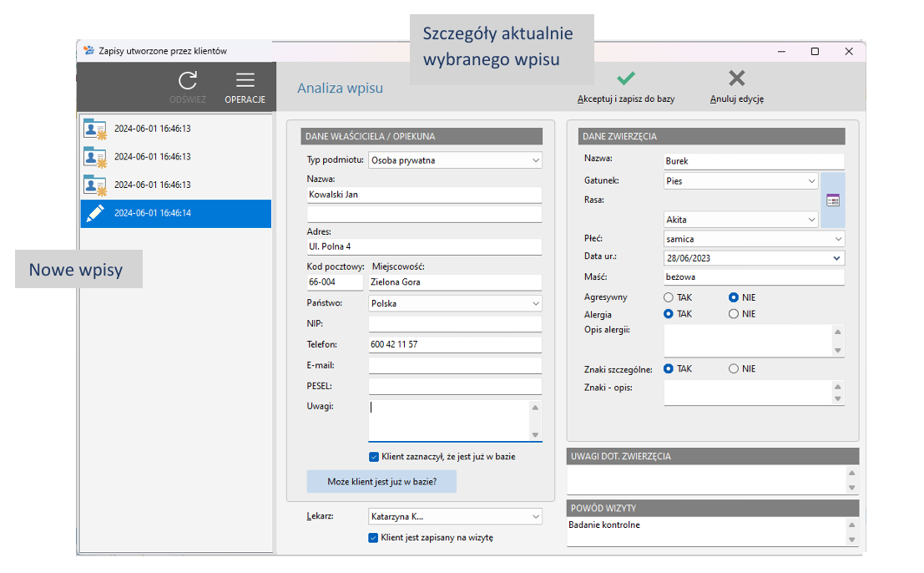Open the Lekarz dropdown
This screenshot has height=573, width=924.
click(455, 516)
